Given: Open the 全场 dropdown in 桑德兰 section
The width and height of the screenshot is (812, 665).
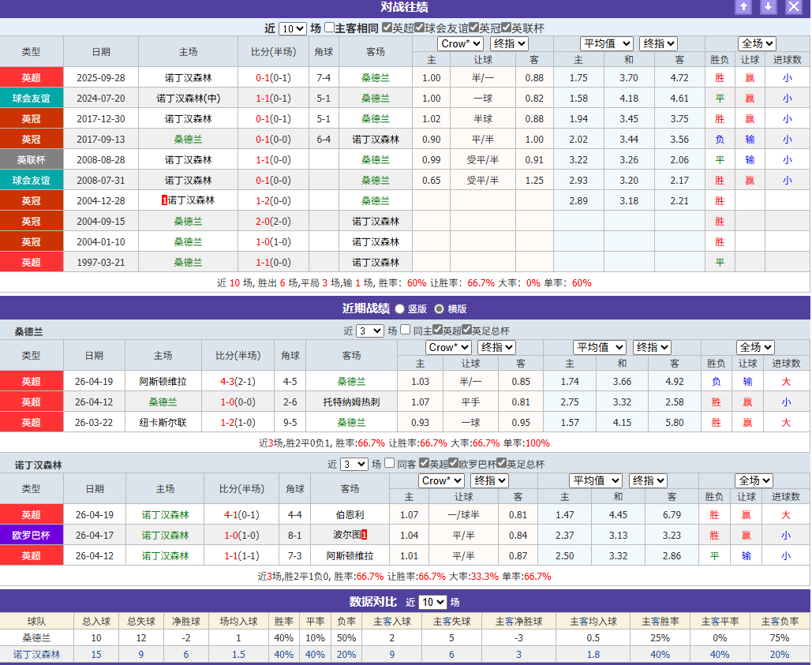Looking at the screenshot, I should [x=754, y=347].
